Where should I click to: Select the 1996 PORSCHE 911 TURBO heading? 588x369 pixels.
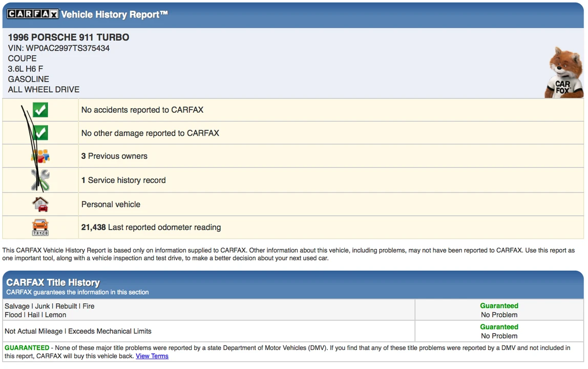[x=69, y=37]
